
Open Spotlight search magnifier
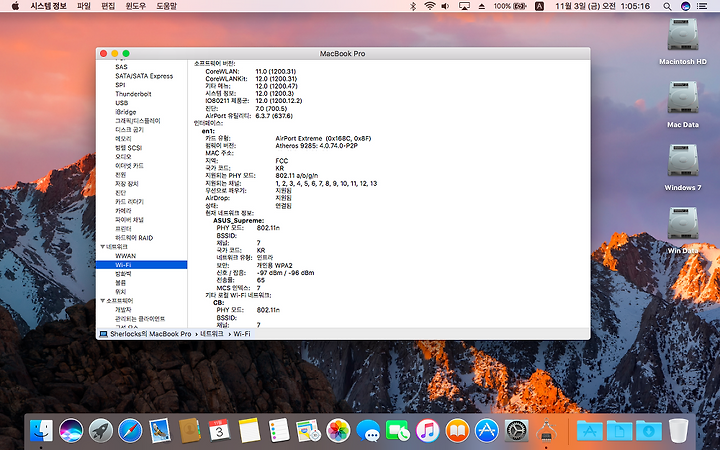[x=668, y=6]
